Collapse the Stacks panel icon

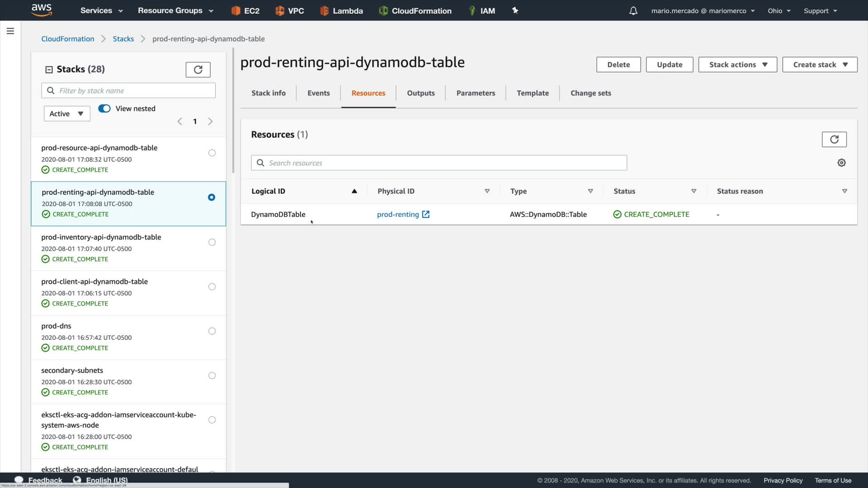pyautogui.click(x=49, y=70)
